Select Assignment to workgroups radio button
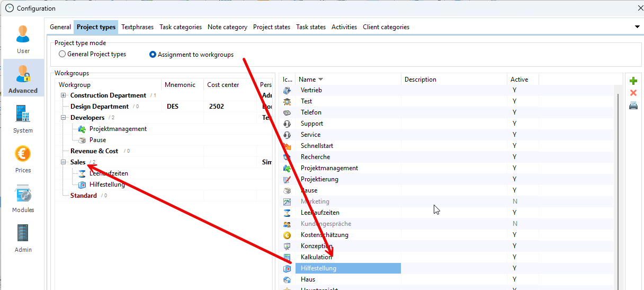Viewport: 644px width, 290px height. coord(153,54)
